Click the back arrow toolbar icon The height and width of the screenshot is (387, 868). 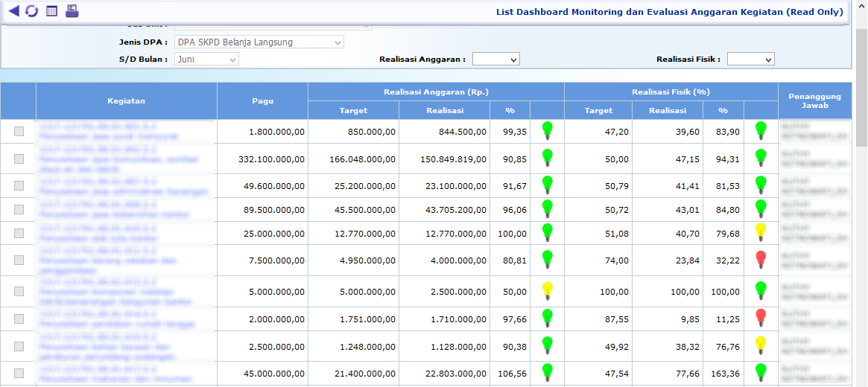pyautogui.click(x=13, y=11)
